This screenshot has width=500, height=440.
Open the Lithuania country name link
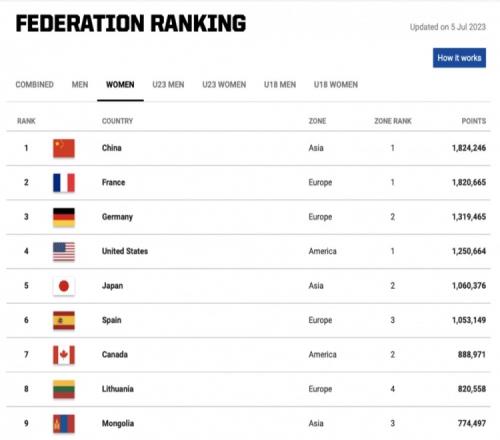pyautogui.click(x=118, y=389)
